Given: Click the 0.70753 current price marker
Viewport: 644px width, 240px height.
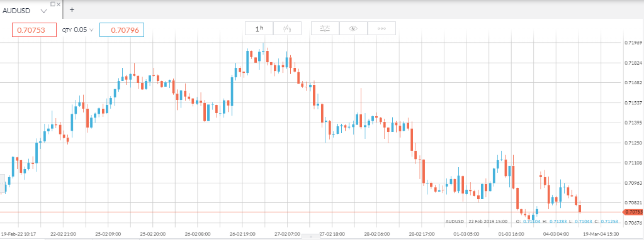Looking at the screenshot, I should pyautogui.click(x=633, y=212).
